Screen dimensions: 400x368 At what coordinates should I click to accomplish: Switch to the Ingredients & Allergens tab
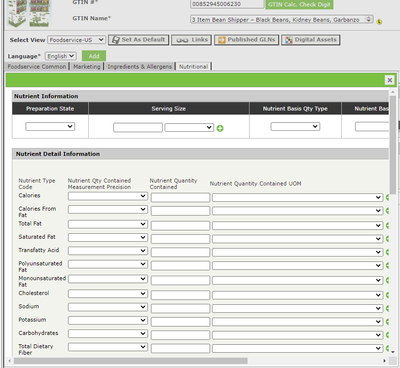[139, 67]
